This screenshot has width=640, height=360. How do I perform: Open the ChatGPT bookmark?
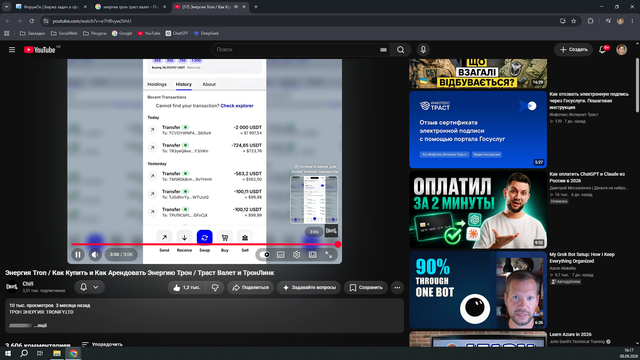click(x=177, y=33)
